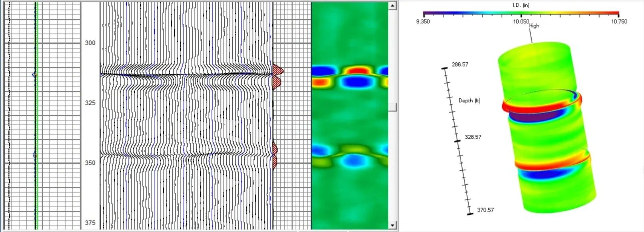Click the 328.57 depth marker
The image size is (644, 232).
pos(473,137)
